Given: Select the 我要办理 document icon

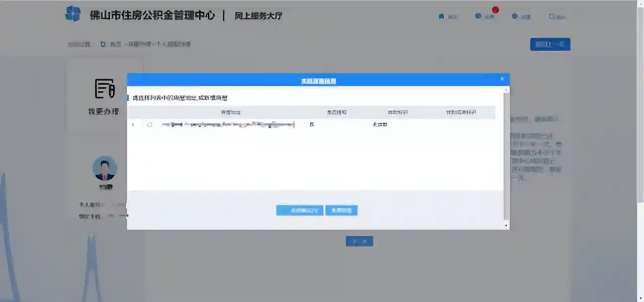Looking at the screenshot, I should pyautogui.click(x=104, y=89).
